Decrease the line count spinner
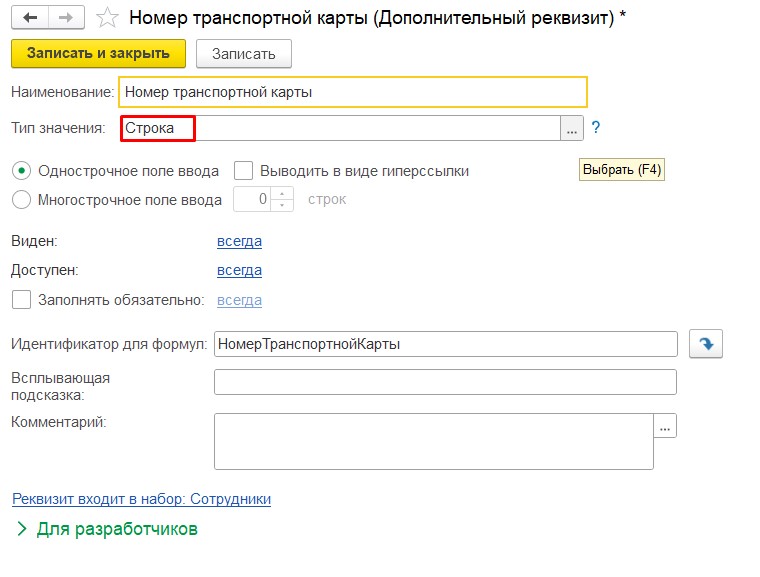Viewport: 760px width, 577px height. (284, 205)
